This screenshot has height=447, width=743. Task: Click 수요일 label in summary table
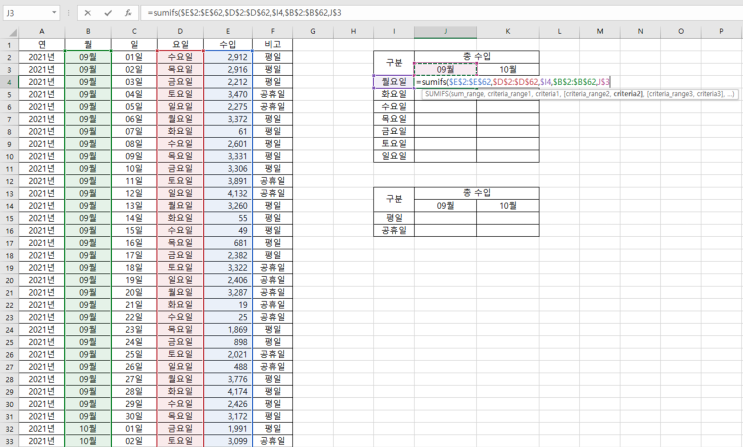pos(394,107)
